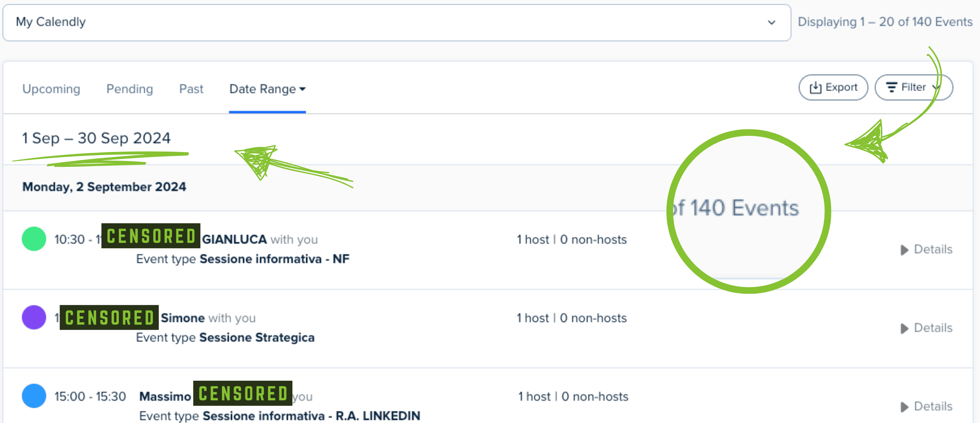The image size is (980, 423).
Task: Expand Details triangle for the Massimo event
Action: tap(904, 407)
